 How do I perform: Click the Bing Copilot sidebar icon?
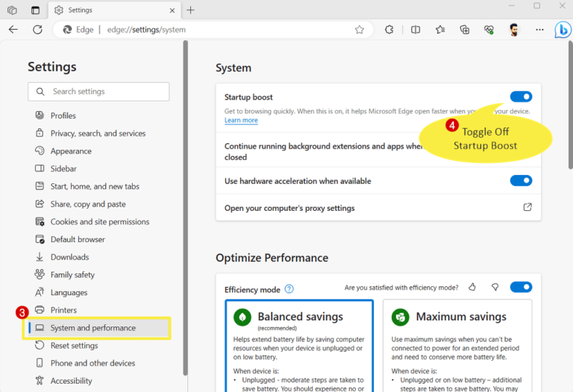tap(563, 30)
